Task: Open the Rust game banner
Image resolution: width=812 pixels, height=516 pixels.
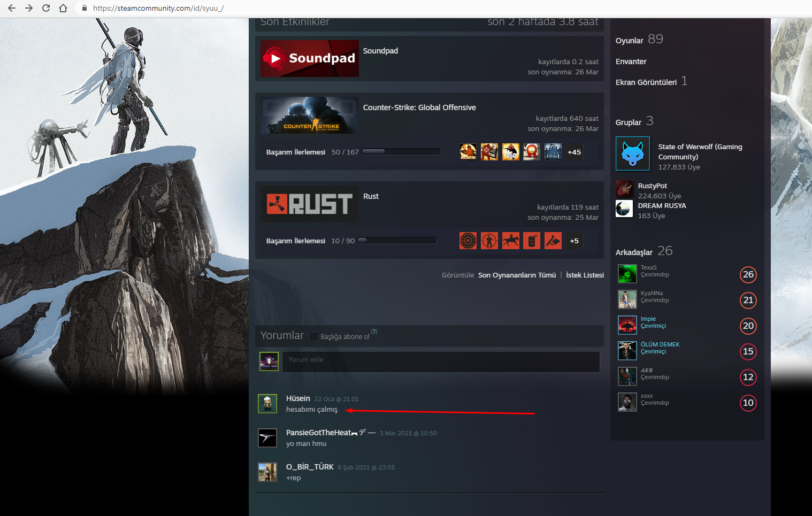Action: (x=310, y=204)
